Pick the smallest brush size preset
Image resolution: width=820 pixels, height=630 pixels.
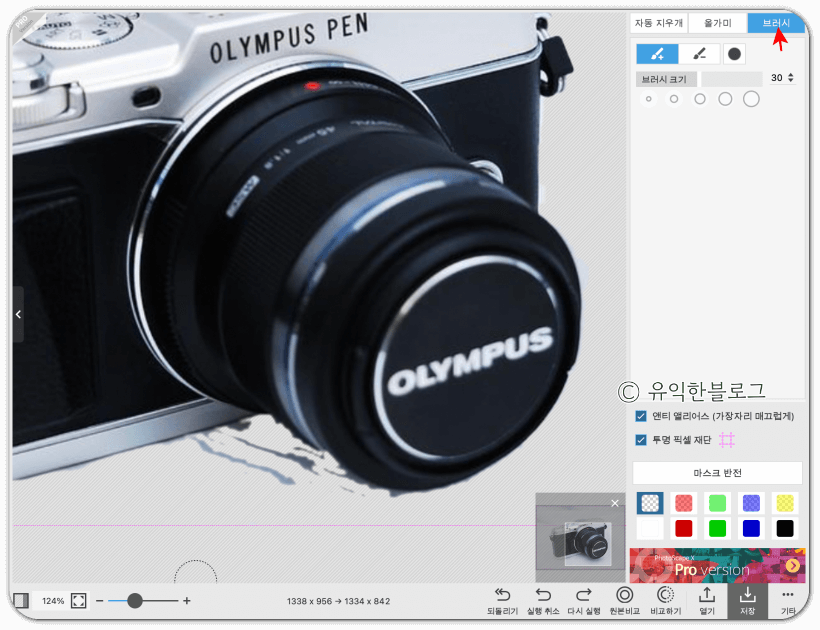[x=648, y=99]
